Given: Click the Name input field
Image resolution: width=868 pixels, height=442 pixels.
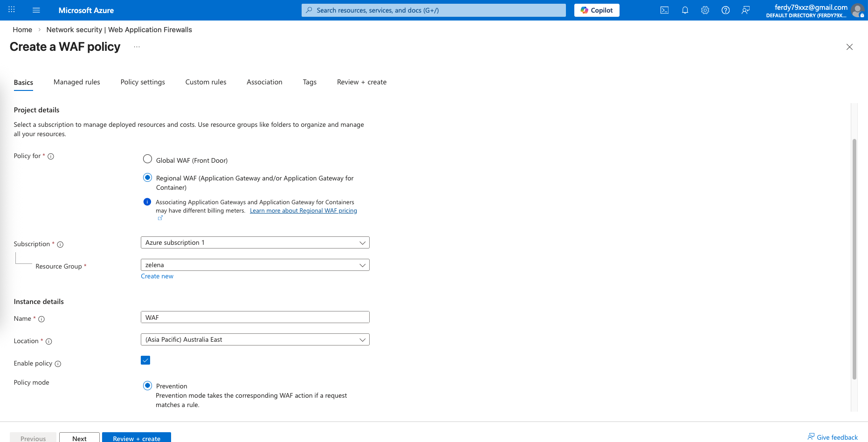Looking at the screenshot, I should [255, 318].
